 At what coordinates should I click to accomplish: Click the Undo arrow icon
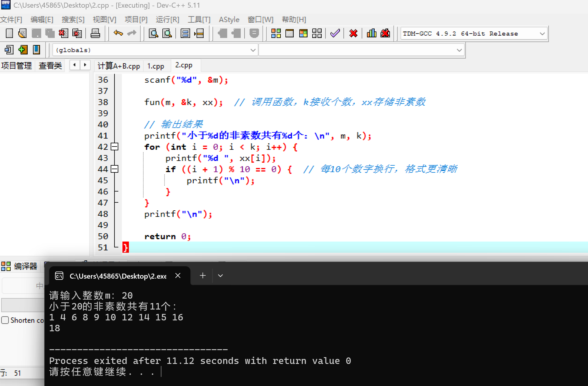(x=118, y=33)
